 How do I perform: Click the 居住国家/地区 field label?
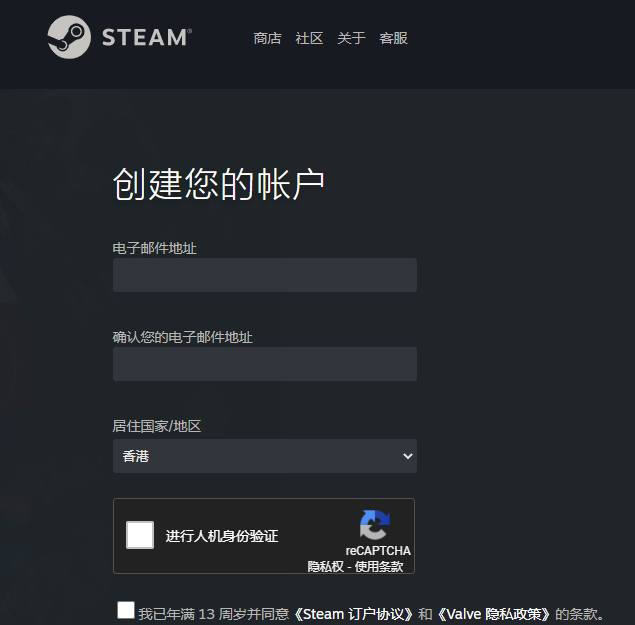tap(157, 426)
